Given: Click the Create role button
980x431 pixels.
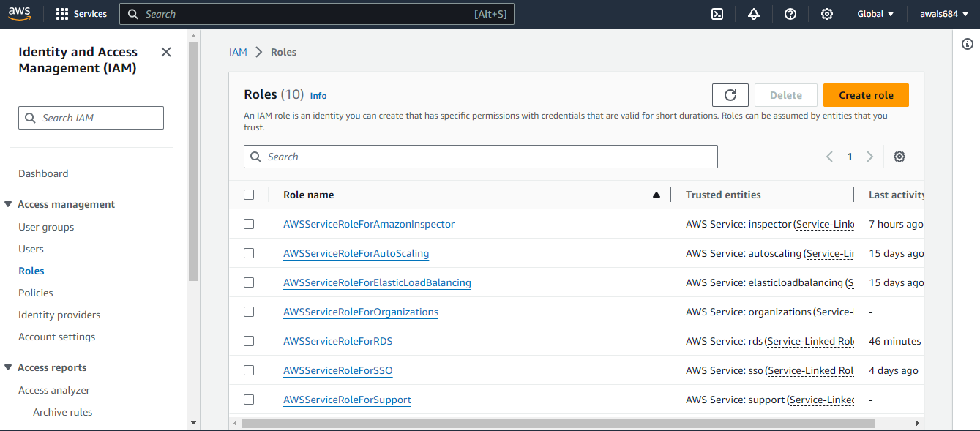Looking at the screenshot, I should 866,95.
